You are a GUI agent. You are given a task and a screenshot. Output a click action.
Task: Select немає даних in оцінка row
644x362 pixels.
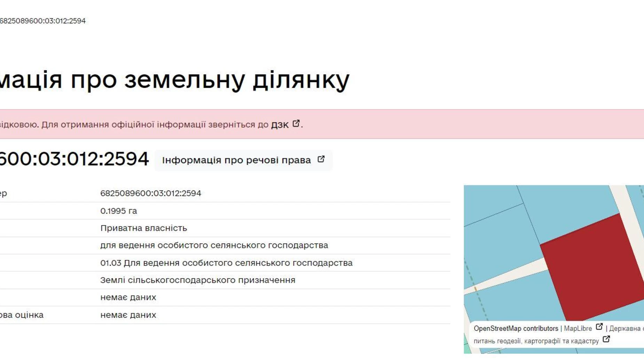tap(128, 315)
